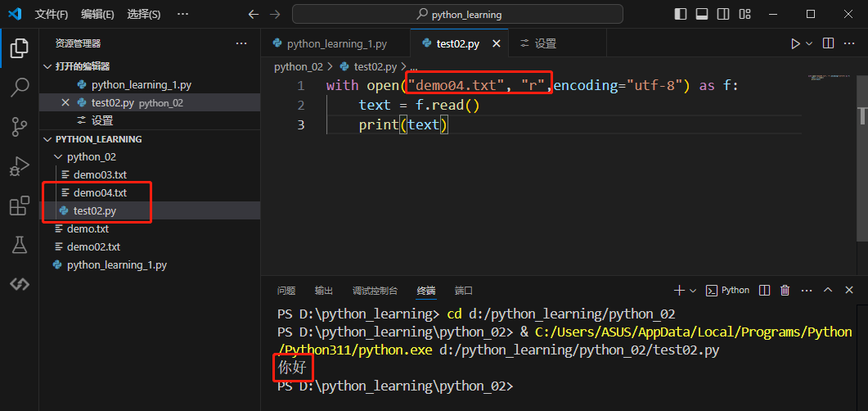The width and height of the screenshot is (868, 411).
Task: Open the 选择(S) menu
Action: 144,15
